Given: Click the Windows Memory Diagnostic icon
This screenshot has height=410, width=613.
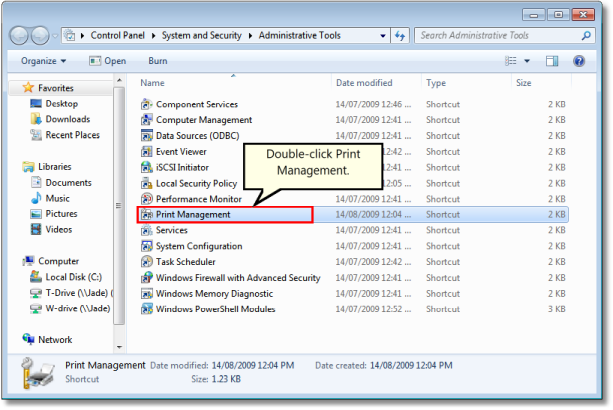Looking at the screenshot, I should (147, 294).
